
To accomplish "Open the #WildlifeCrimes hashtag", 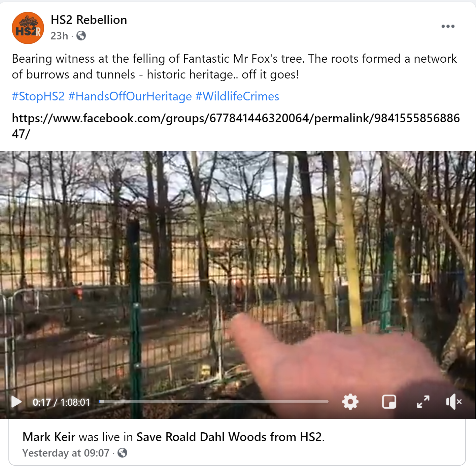I will click(237, 96).
